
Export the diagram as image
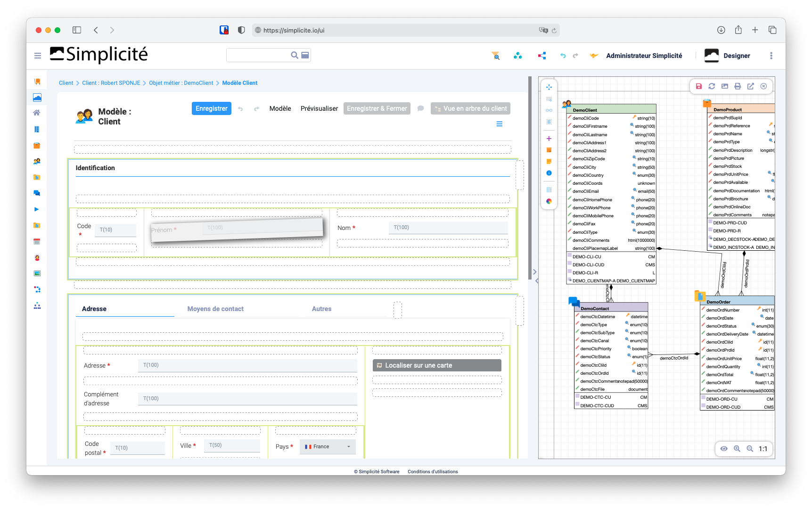click(725, 86)
